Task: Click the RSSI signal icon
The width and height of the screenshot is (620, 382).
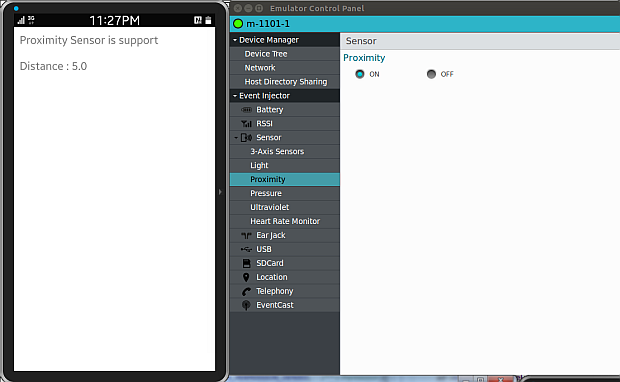Action: pos(246,124)
